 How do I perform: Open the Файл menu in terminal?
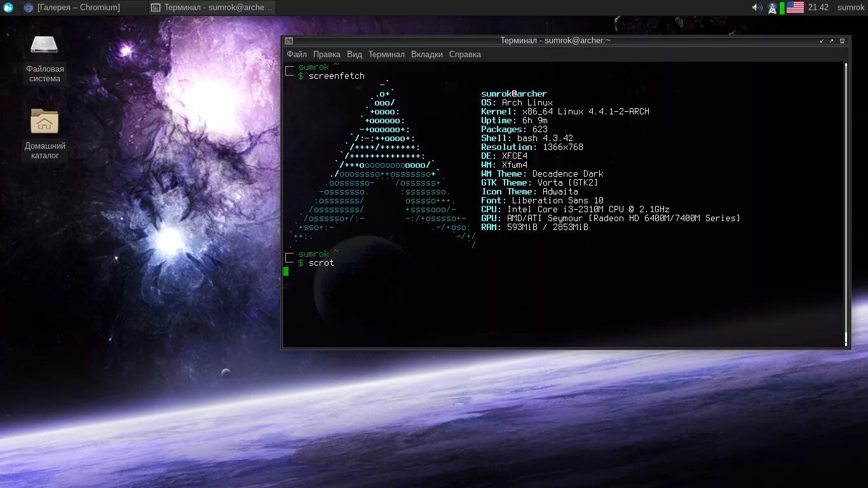[297, 55]
